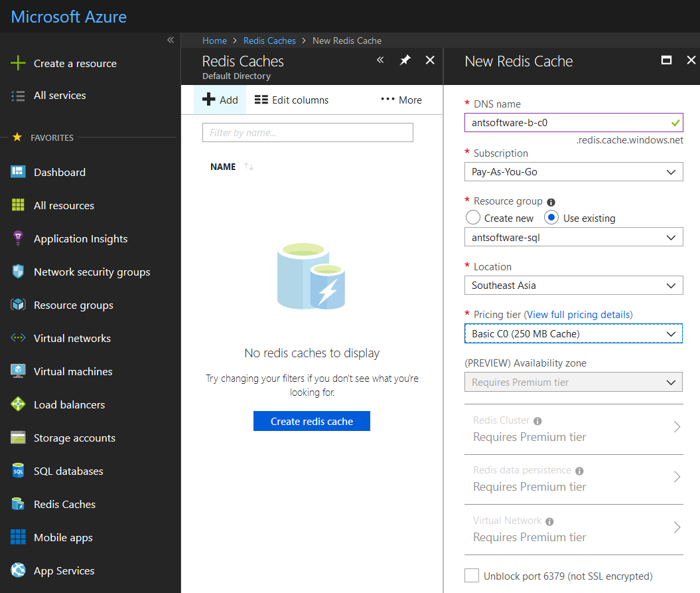
Task: Click the Load balancers diamond icon
Action: (18, 404)
